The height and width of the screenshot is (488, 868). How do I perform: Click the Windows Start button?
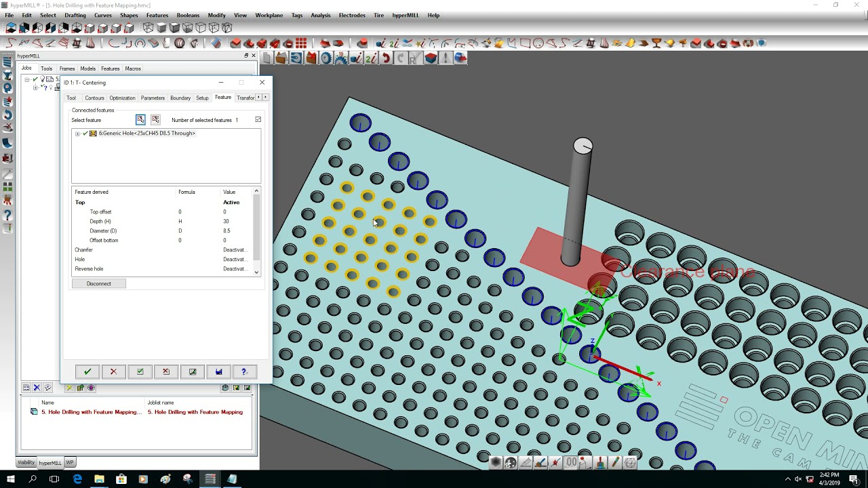click(x=11, y=479)
